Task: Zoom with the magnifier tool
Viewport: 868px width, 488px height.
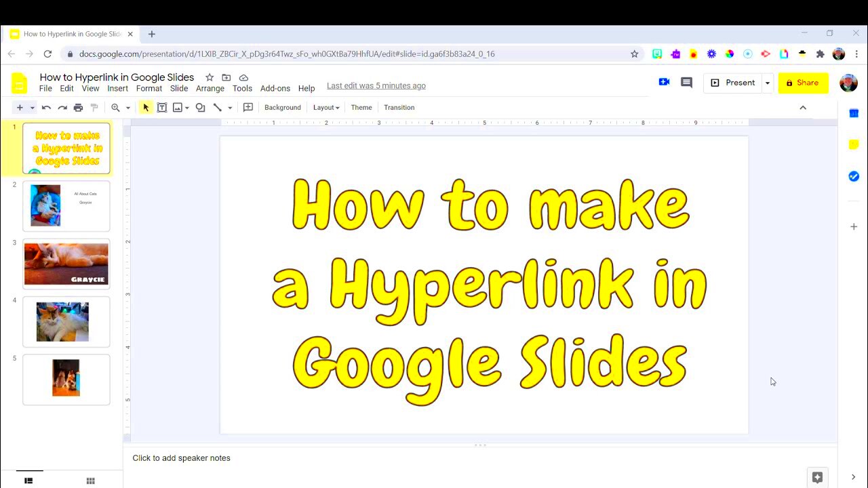Action: click(116, 107)
